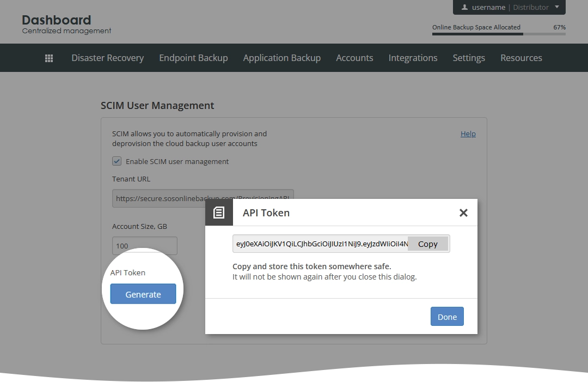Click the document icon in the API Token dialog header
588x382 pixels.
coord(219,213)
